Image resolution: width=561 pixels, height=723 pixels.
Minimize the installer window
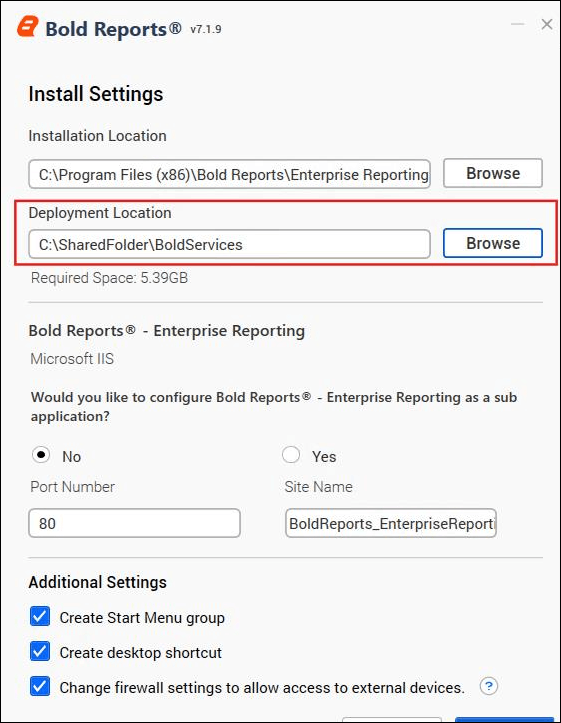click(x=518, y=24)
